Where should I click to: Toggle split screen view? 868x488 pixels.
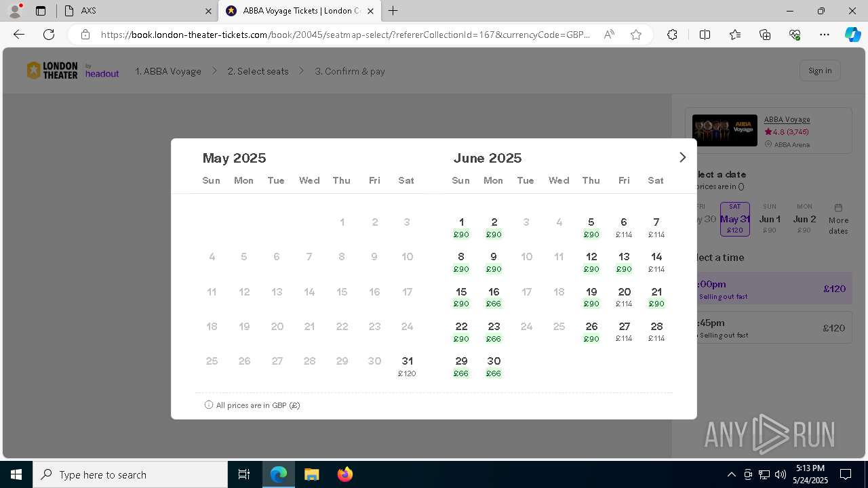coord(705,35)
